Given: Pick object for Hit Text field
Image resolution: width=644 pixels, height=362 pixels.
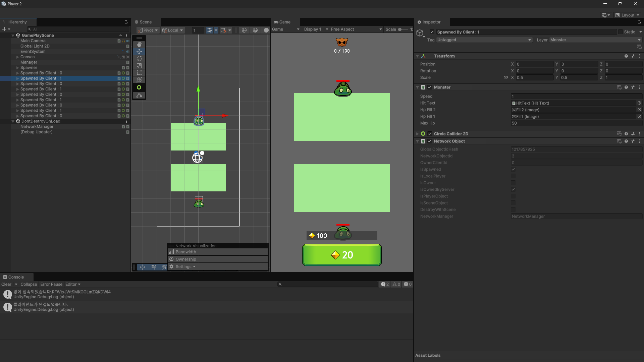Looking at the screenshot, I should 639,103.
